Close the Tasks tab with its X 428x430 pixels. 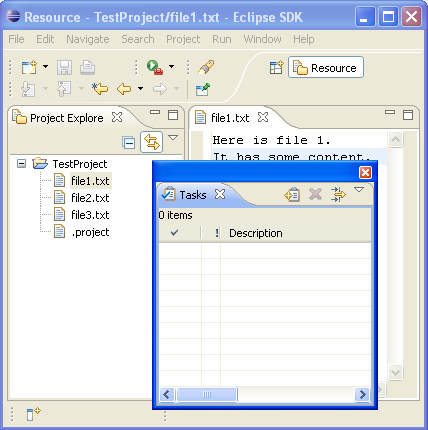click(x=220, y=194)
